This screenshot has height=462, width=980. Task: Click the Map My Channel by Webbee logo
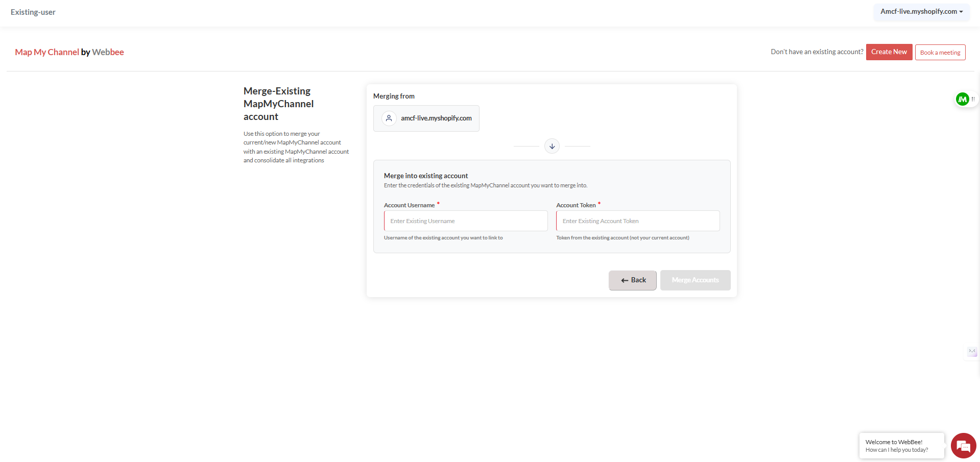point(69,52)
